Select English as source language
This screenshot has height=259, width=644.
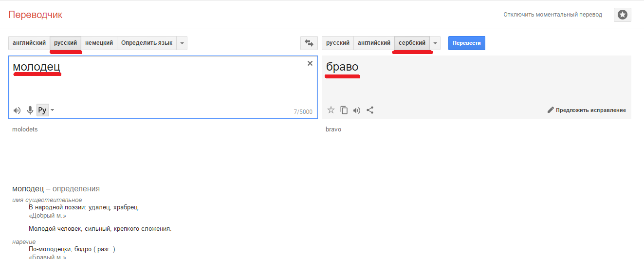(x=29, y=43)
